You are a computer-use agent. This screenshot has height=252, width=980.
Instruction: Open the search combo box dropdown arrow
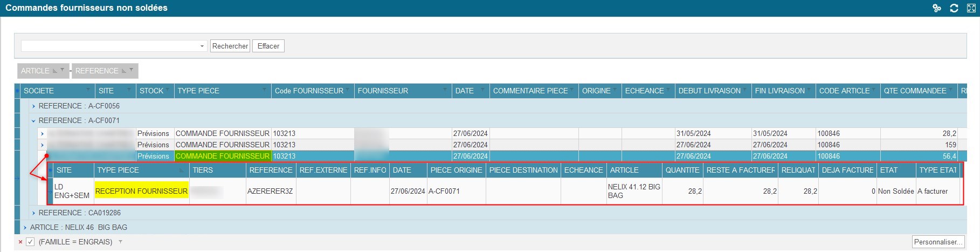(202, 46)
